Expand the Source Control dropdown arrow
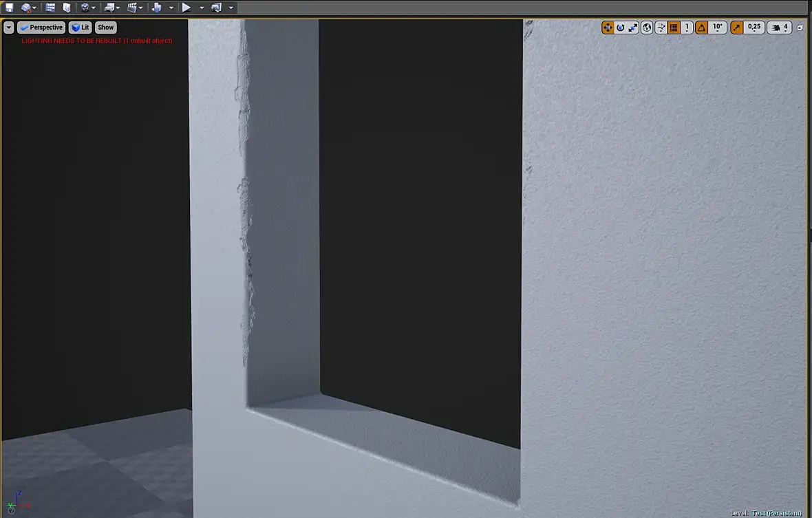 click(34, 8)
